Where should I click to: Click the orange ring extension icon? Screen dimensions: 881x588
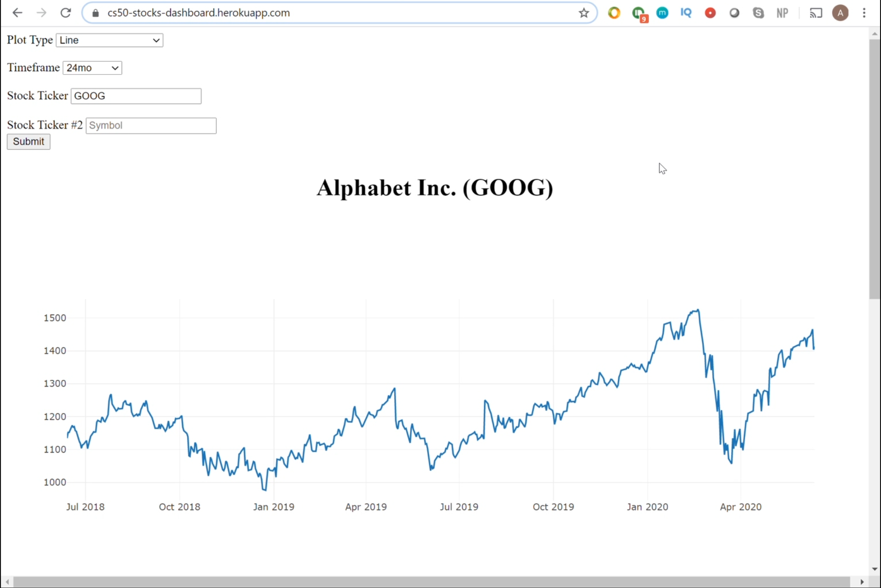[x=614, y=13]
